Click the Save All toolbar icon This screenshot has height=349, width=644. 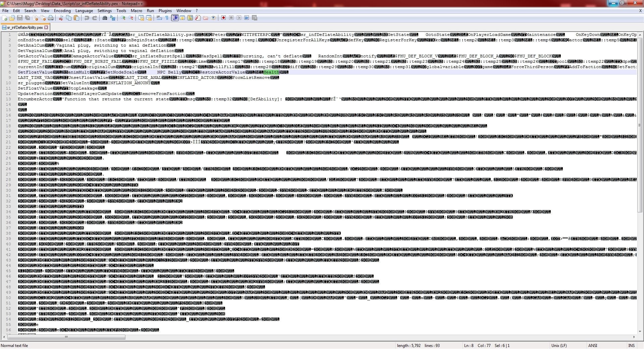click(28, 18)
